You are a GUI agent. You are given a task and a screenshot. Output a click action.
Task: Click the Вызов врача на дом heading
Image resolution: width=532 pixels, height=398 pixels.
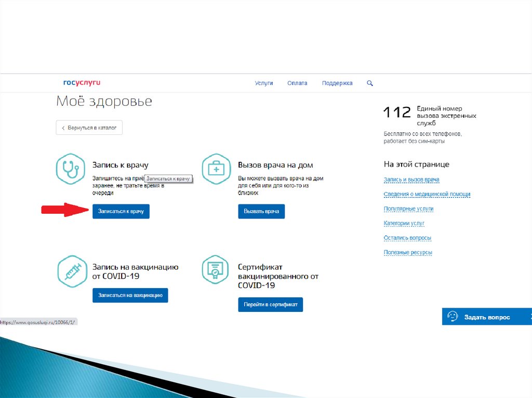point(275,165)
